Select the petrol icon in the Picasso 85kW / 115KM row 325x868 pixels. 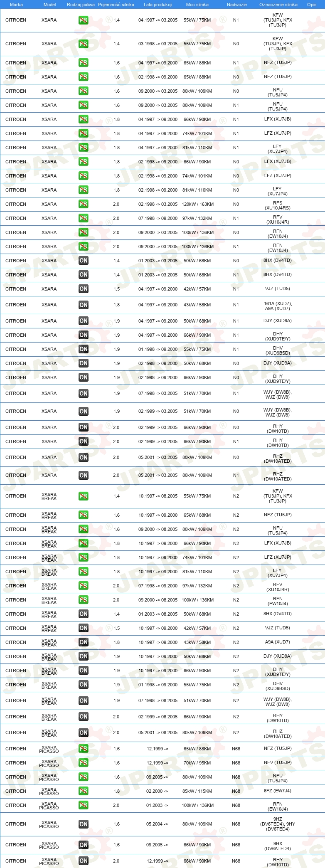point(84,791)
